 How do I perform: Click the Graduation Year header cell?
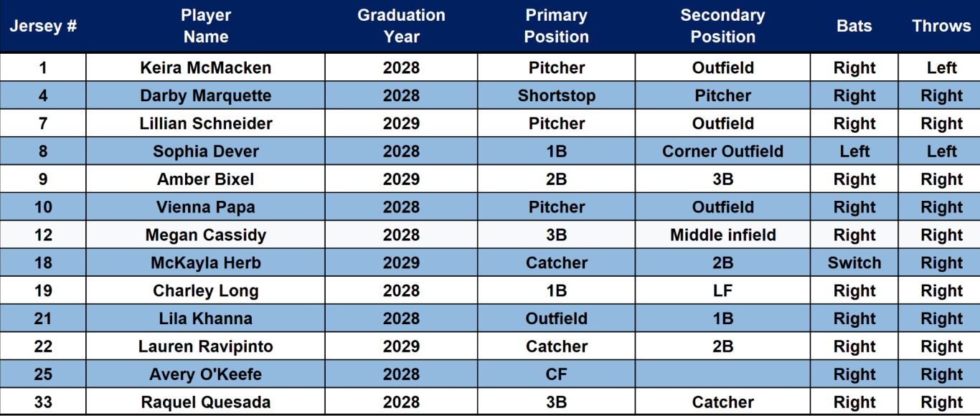pyautogui.click(x=401, y=27)
